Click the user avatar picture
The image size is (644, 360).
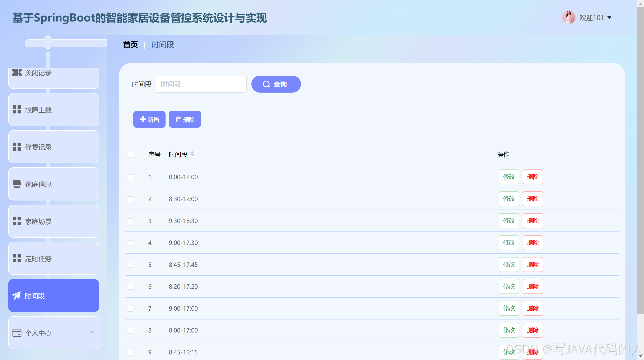(569, 18)
